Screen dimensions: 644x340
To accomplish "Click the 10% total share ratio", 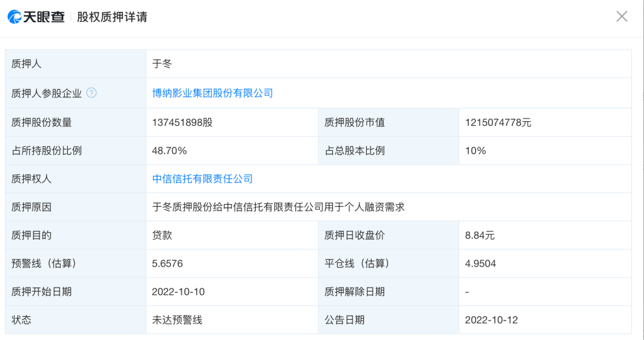I will tap(476, 151).
